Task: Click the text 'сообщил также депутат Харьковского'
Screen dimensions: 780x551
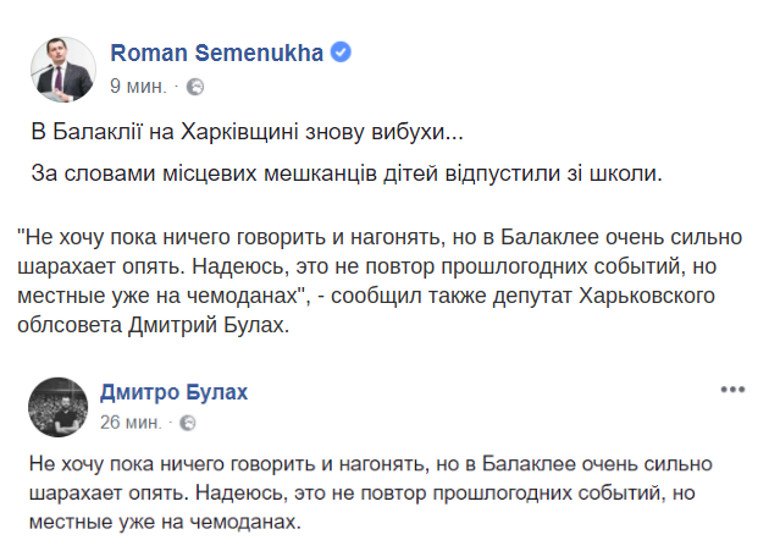Action: coord(523,296)
